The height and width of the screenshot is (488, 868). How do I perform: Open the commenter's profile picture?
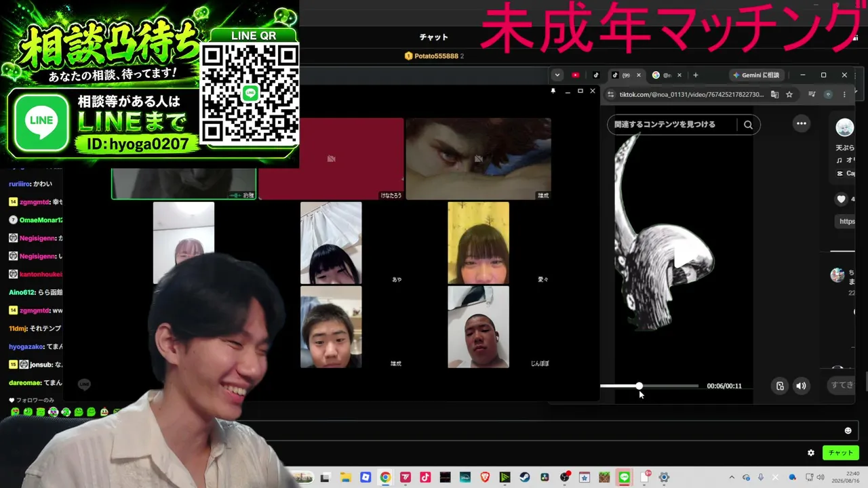(837, 275)
